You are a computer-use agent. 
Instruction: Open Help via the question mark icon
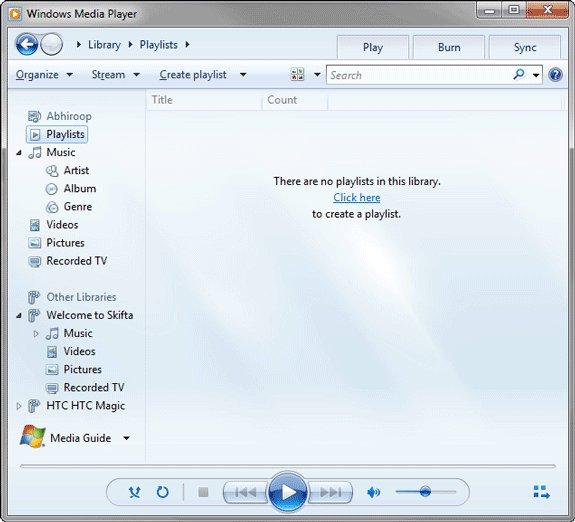[555, 74]
